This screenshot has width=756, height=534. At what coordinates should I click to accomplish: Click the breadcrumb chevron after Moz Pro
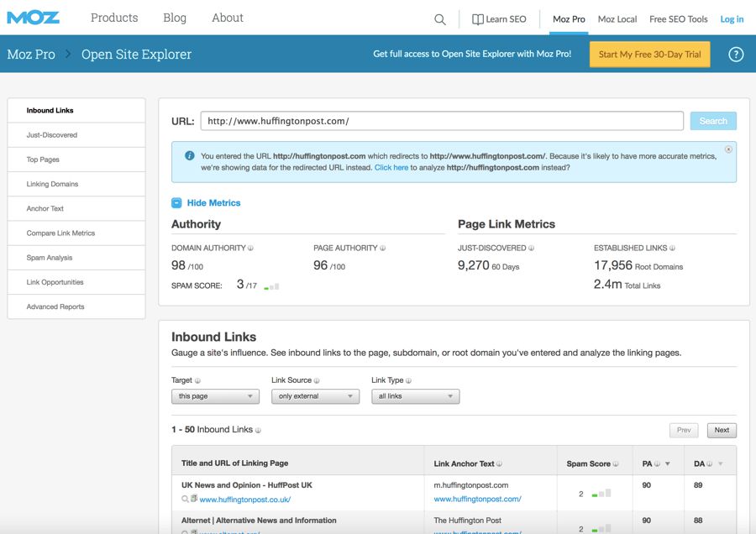[68, 54]
